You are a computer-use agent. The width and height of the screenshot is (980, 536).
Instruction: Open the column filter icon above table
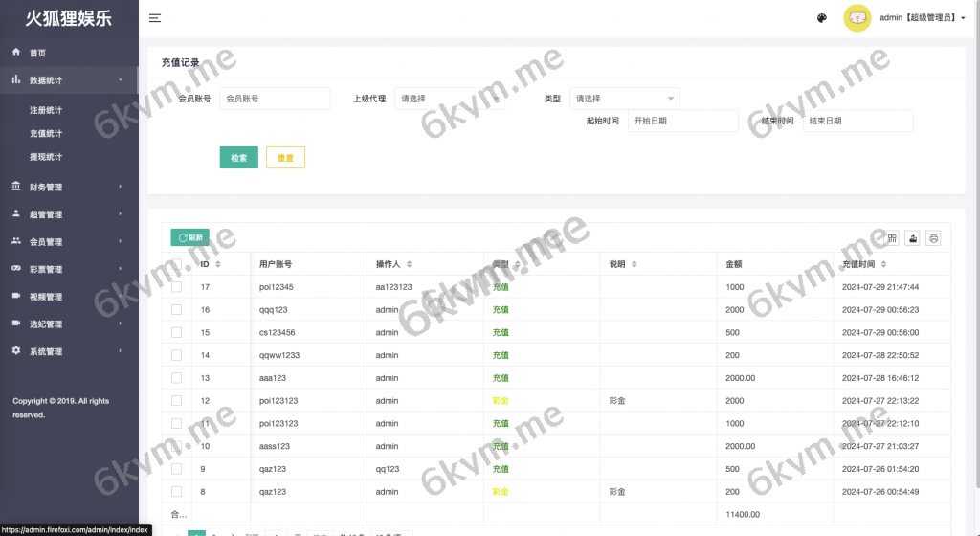click(x=892, y=238)
